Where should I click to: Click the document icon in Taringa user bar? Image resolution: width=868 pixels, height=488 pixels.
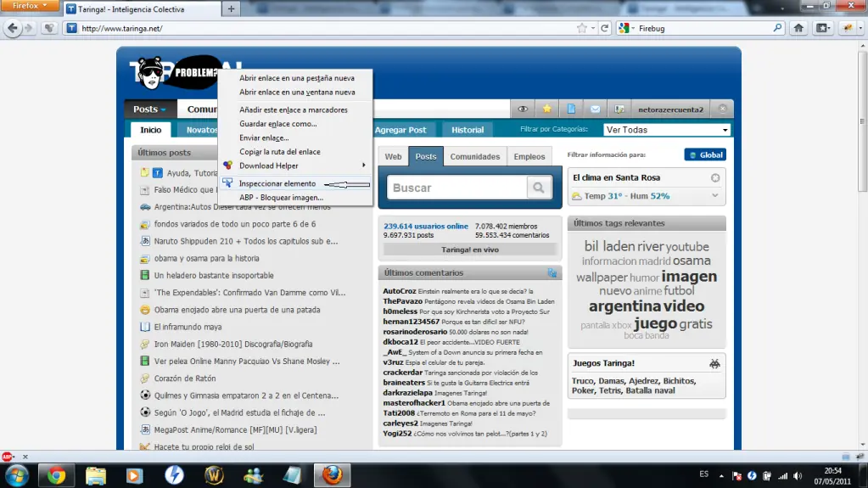pyautogui.click(x=571, y=109)
